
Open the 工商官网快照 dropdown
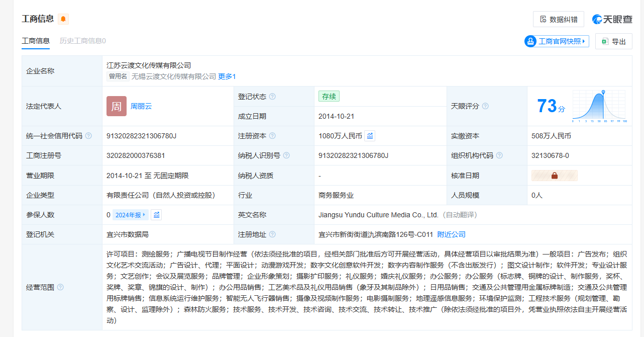click(557, 41)
